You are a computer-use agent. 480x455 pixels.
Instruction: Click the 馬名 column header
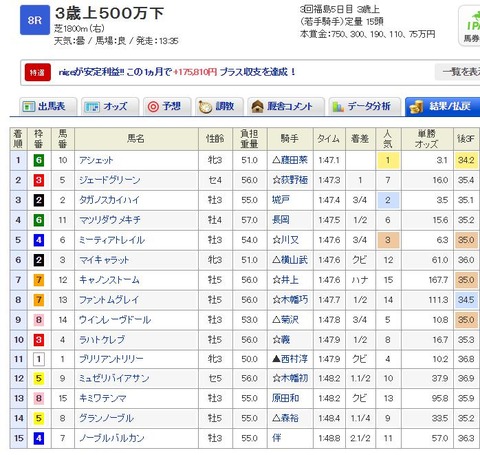(x=136, y=138)
